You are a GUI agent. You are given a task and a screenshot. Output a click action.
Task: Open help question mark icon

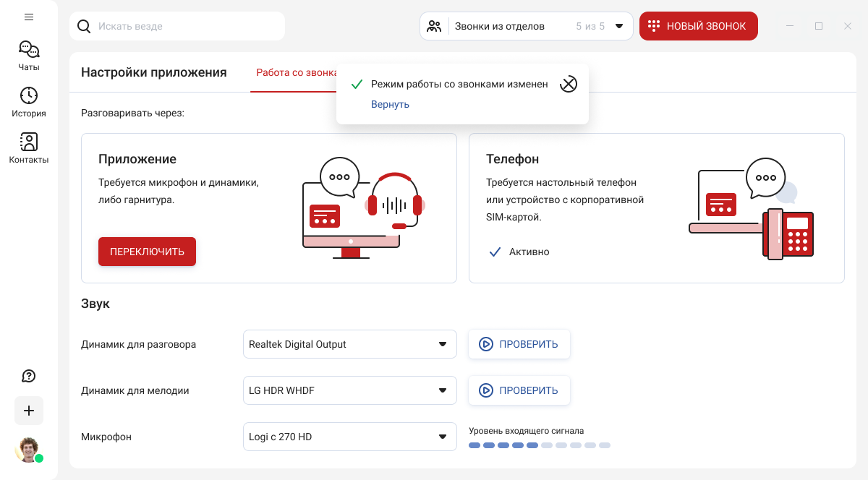(29, 376)
